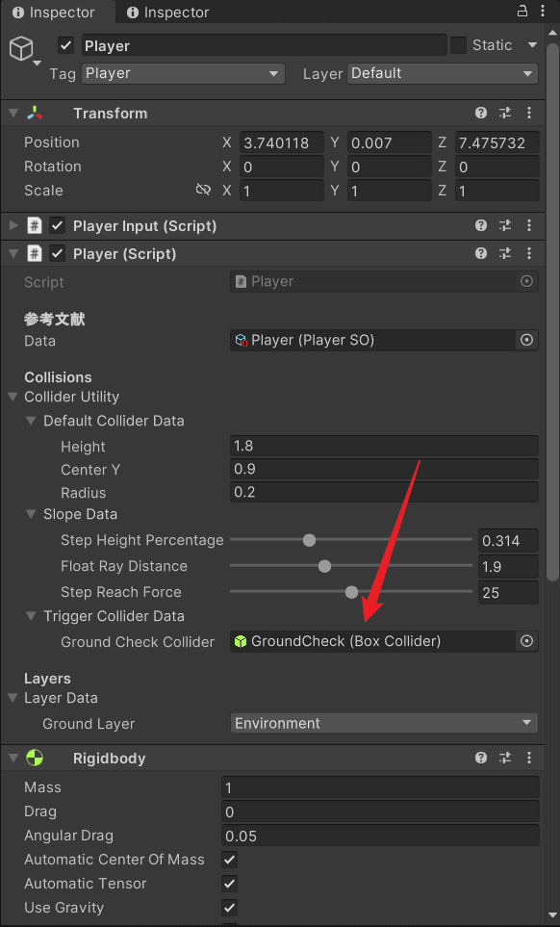
Task: Switch to the second Inspector tab
Action: (x=168, y=13)
